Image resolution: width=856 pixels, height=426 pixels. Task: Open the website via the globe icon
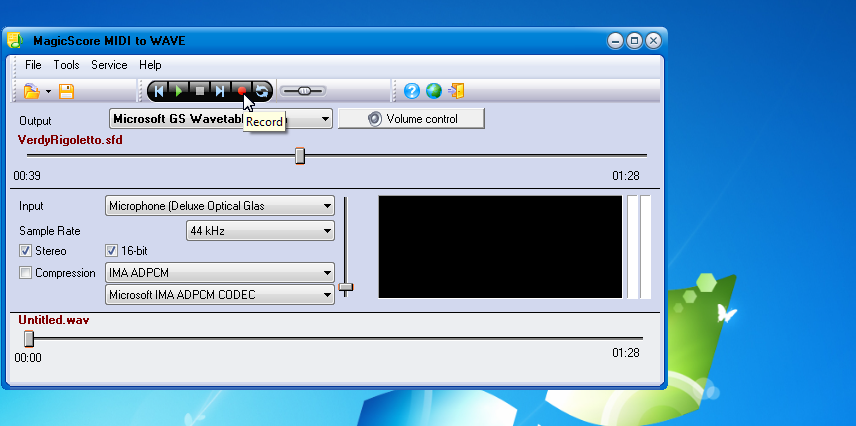click(x=433, y=91)
